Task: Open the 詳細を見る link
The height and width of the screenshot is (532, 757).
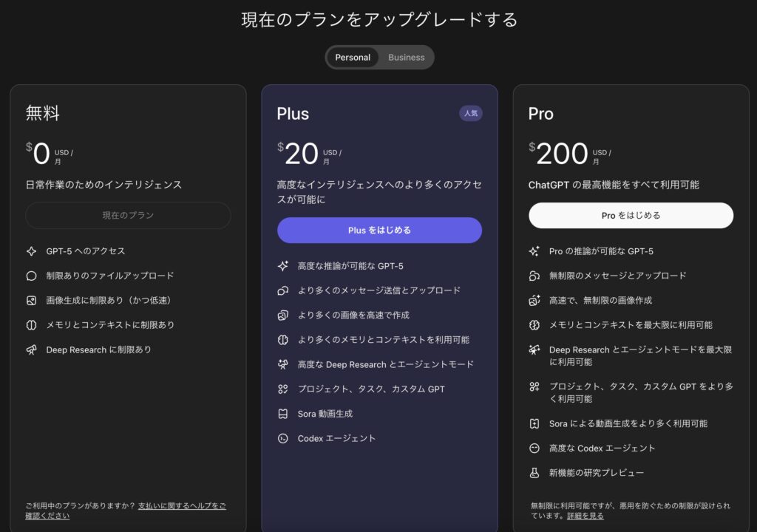Action: (x=585, y=516)
